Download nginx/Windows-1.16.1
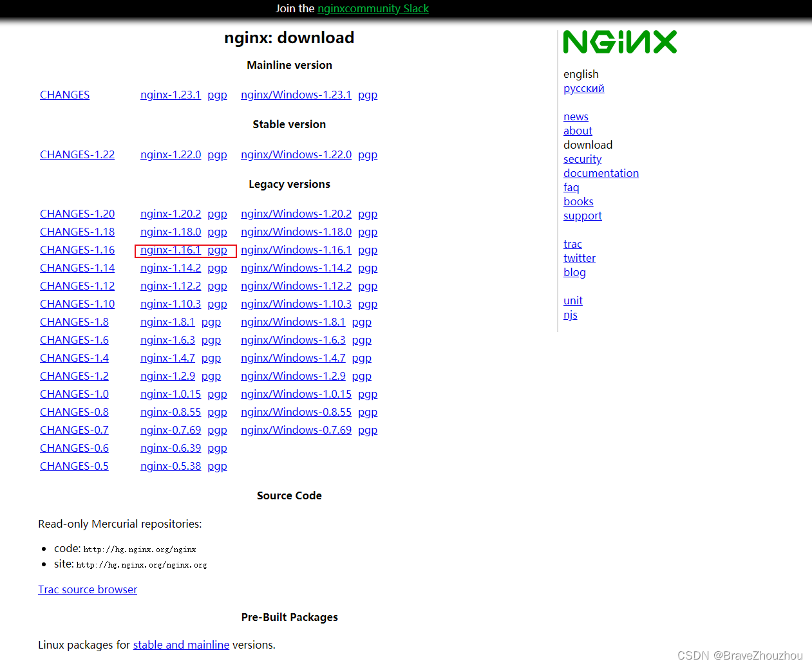The image size is (812, 666). tap(296, 250)
